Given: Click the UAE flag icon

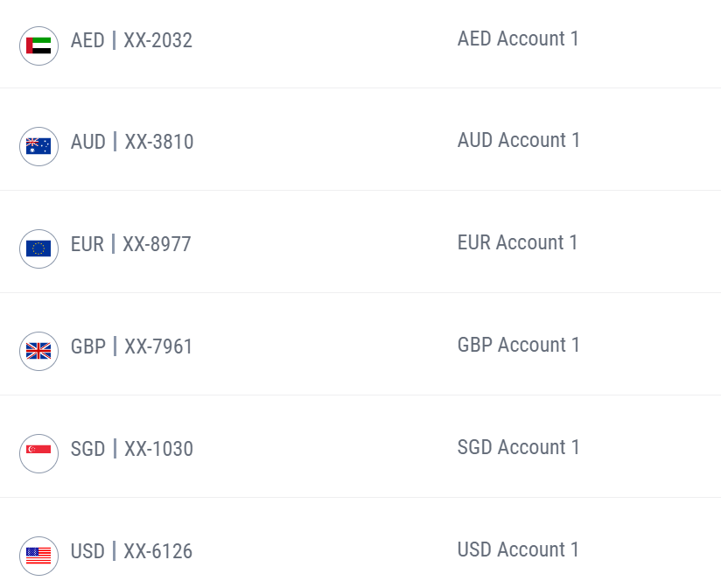Looking at the screenshot, I should click(x=38, y=45).
